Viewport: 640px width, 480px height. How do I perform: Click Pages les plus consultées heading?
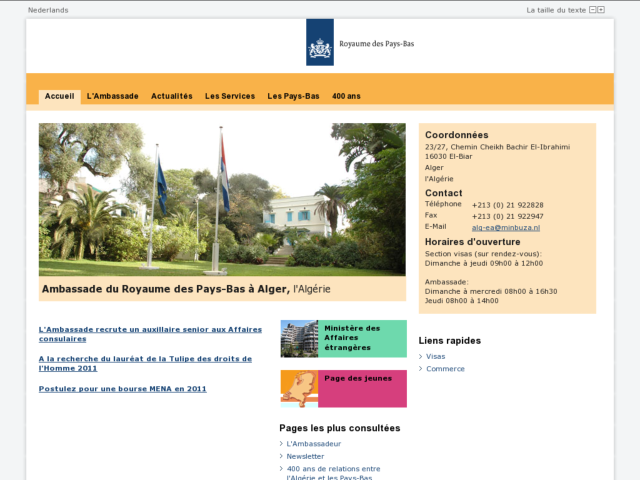point(340,428)
